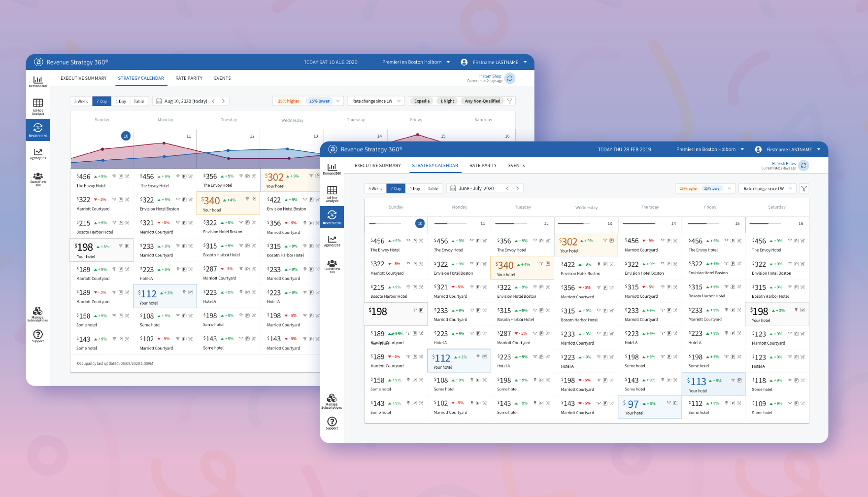Viewport: 868px width, 497px height.
Task: Click the Revenue Strategy 360 logo in front window
Action: 333,149
